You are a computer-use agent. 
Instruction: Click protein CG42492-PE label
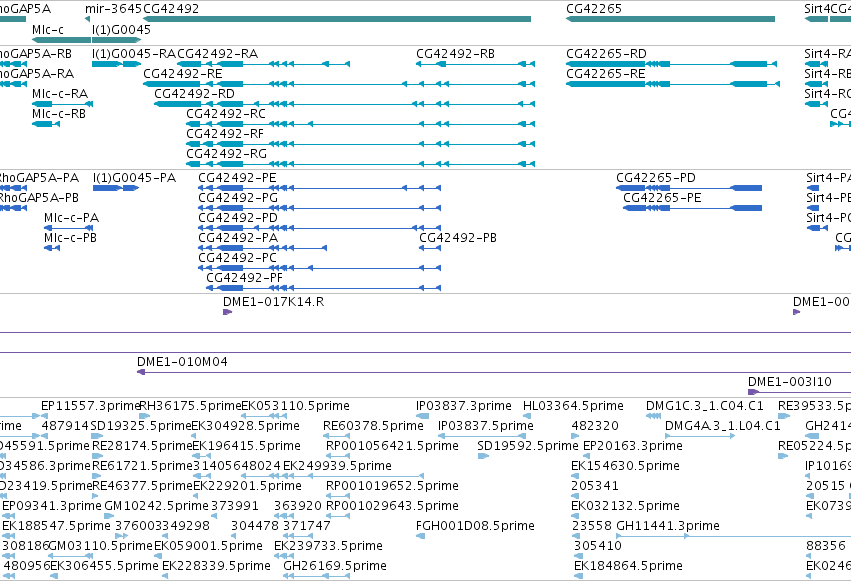pos(237,178)
